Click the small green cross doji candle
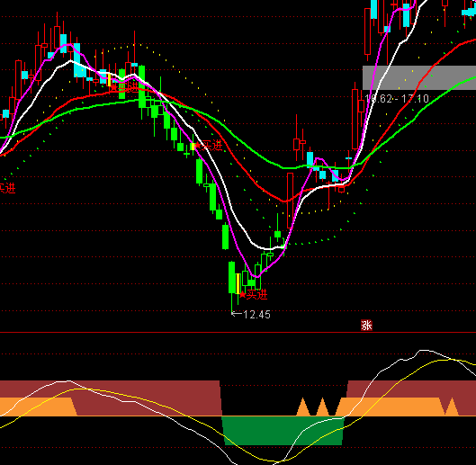Screen dimensions: 476x465 [186, 154]
